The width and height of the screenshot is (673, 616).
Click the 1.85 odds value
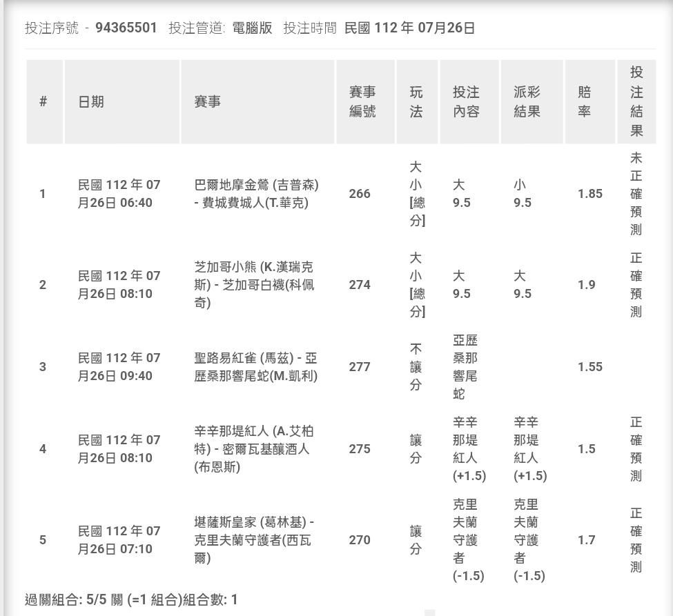[590, 194]
